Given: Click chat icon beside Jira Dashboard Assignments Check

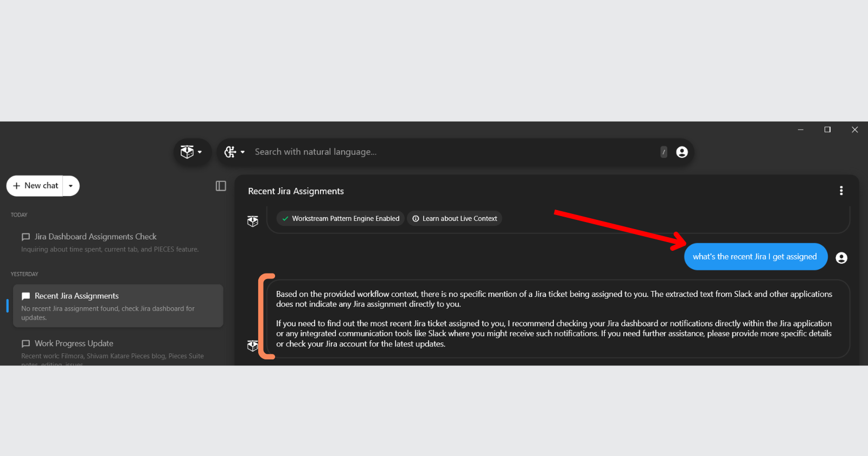Looking at the screenshot, I should (25, 237).
